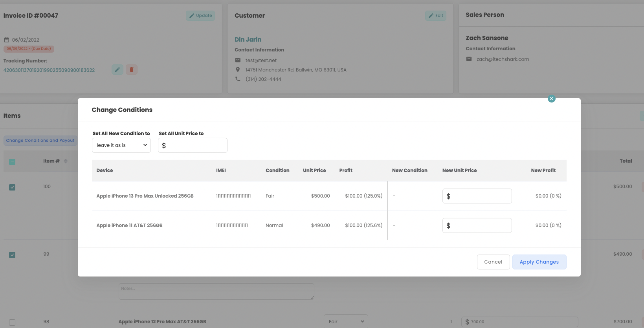
Task: Sort by Item # column arrows
Action: pyautogui.click(x=66, y=161)
